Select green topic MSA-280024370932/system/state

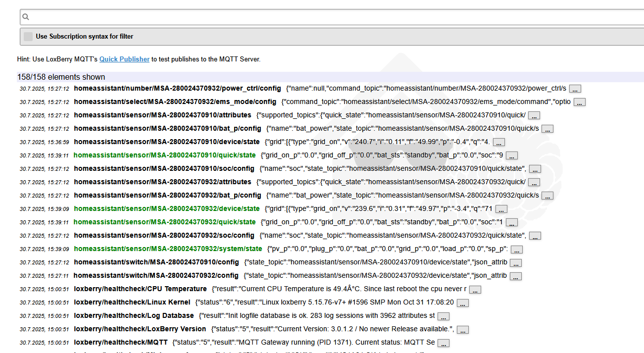click(x=168, y=249)
